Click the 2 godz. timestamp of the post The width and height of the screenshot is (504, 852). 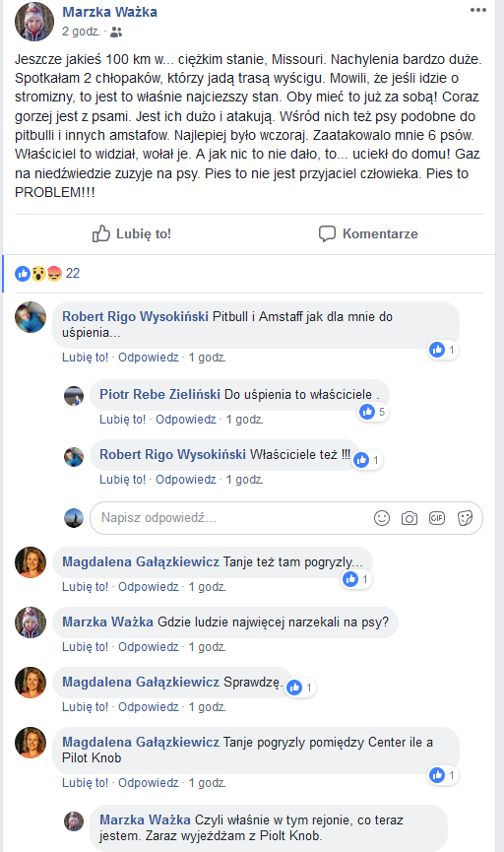click(x=81, y=32)
